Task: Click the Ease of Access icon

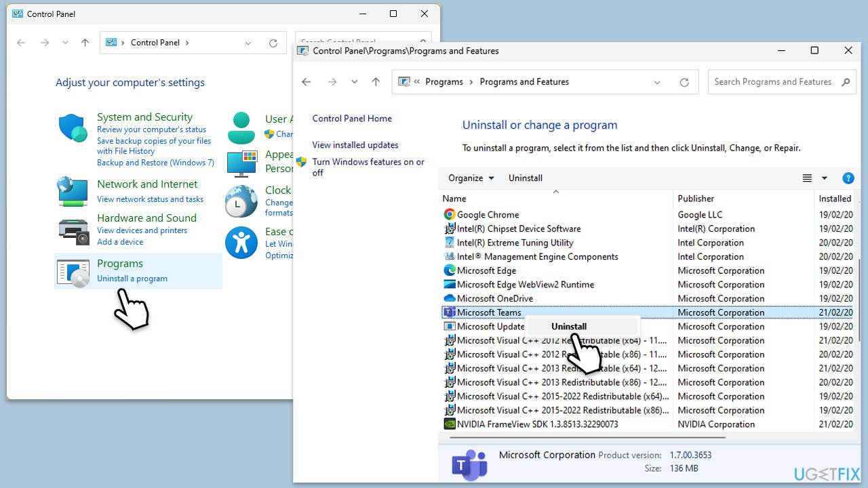Action: tap(241, 242)
